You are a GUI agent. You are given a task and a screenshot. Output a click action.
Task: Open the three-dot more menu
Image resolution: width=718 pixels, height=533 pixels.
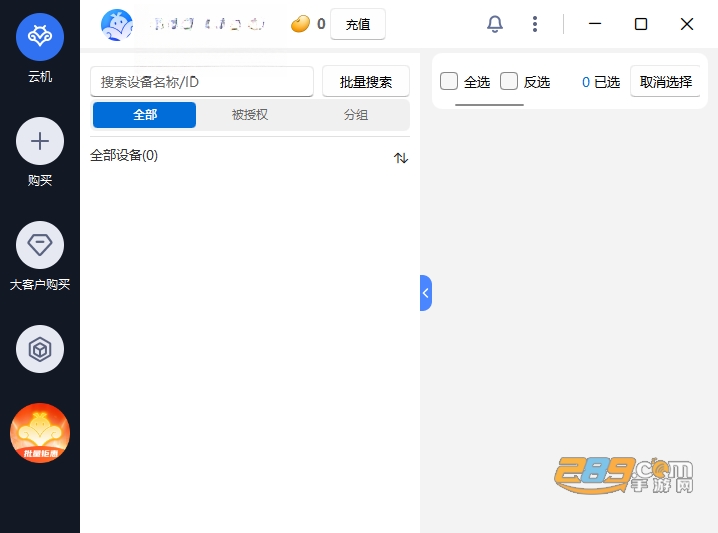[x=534, y=24]
